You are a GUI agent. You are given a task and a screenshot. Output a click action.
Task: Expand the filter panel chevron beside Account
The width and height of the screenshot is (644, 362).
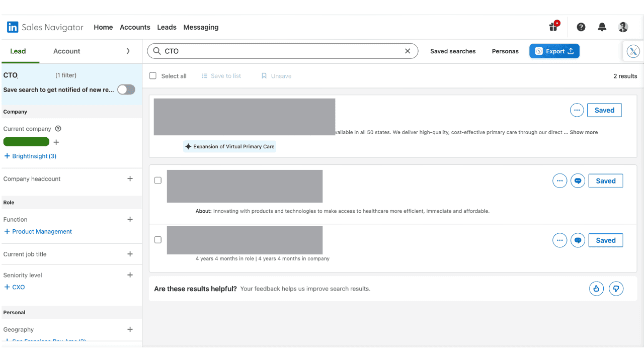128,51
